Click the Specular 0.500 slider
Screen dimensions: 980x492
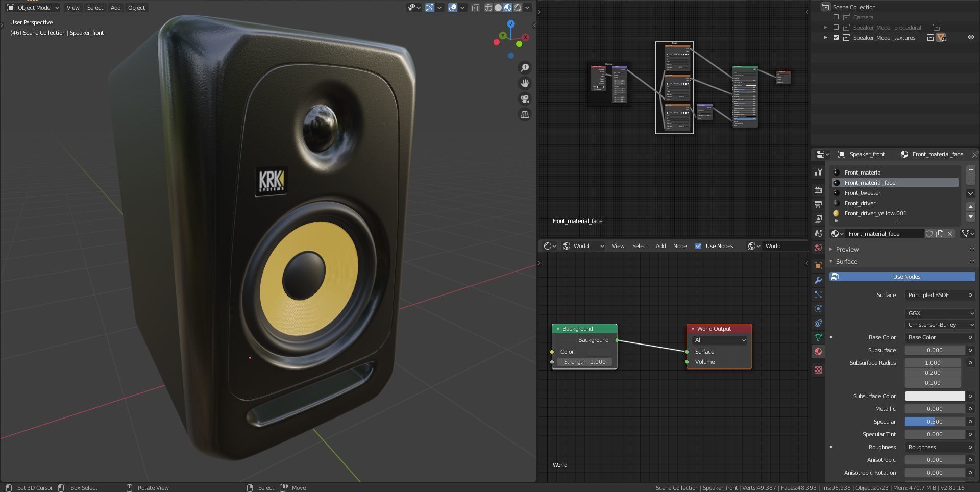tap(935, 422)
